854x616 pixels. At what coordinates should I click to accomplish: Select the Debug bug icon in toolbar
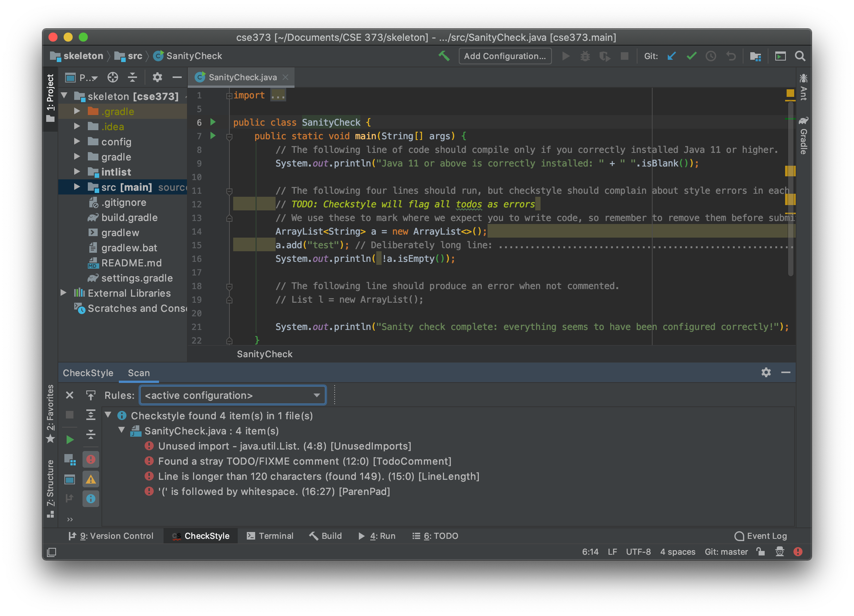point(585,56)
